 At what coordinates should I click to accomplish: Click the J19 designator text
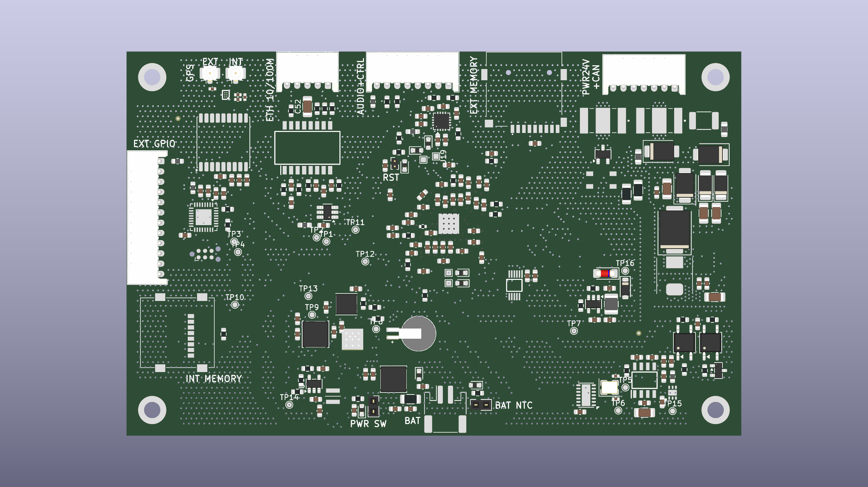pos(443,156)
